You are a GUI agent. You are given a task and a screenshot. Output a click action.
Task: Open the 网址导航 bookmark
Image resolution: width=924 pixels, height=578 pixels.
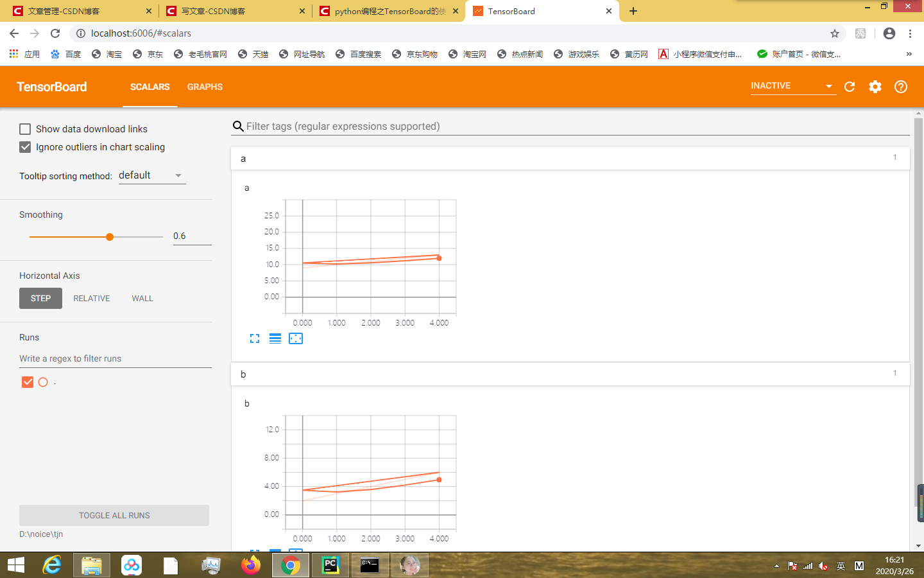point(302,54)
